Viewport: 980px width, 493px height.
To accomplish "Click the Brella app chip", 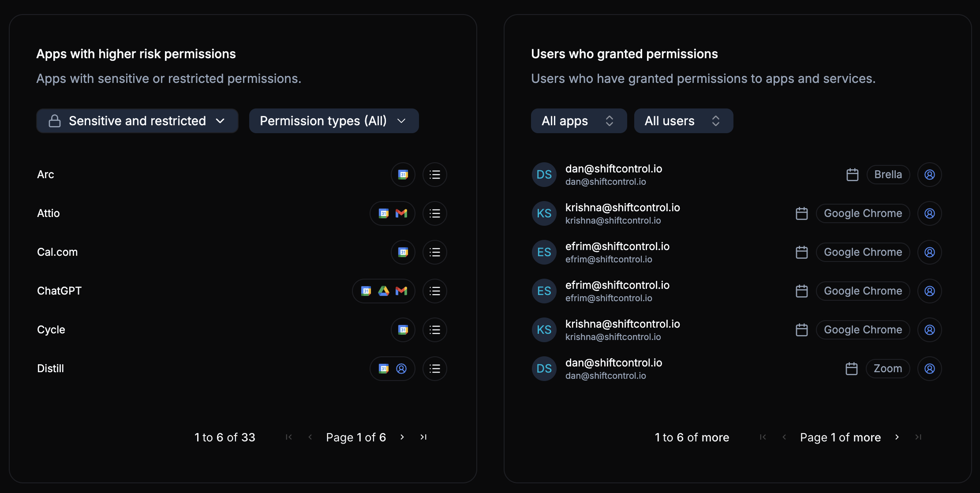I will coord(888,175).
